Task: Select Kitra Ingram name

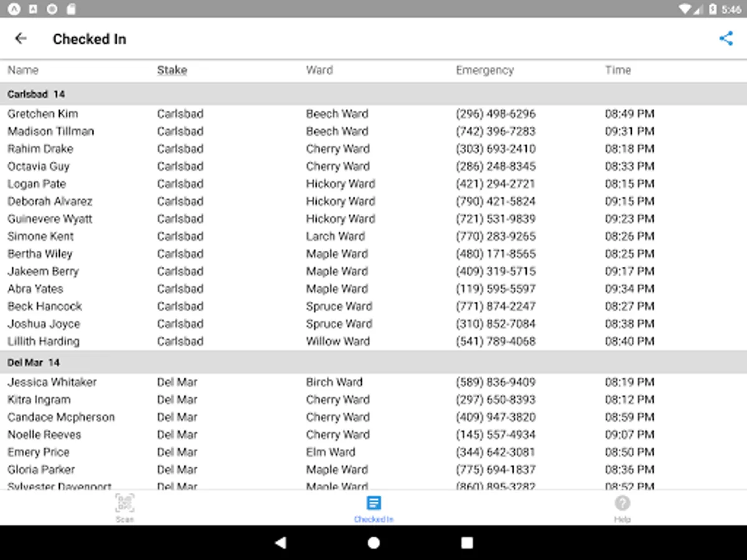Action: pos(39,399)
